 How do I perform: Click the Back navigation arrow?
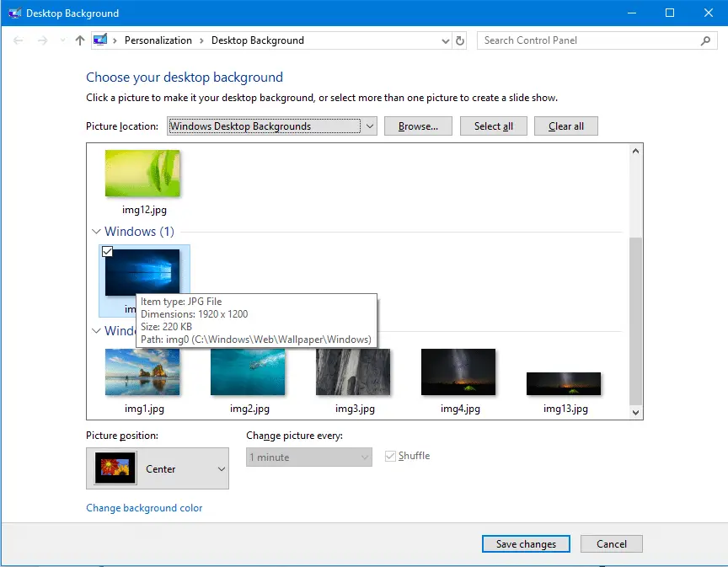click(x=18, y=41)
